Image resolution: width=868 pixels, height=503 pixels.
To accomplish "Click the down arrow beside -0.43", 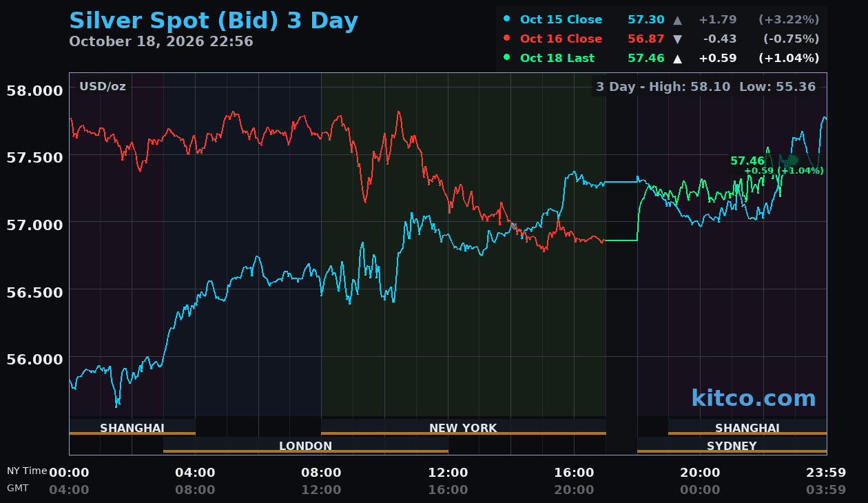I will point(678,39).
